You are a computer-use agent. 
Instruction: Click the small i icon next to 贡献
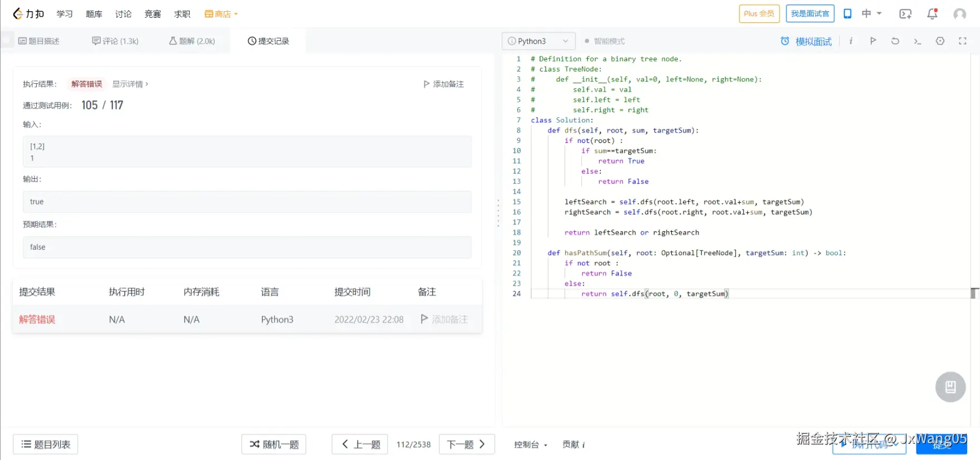click(x=584, y=445)
